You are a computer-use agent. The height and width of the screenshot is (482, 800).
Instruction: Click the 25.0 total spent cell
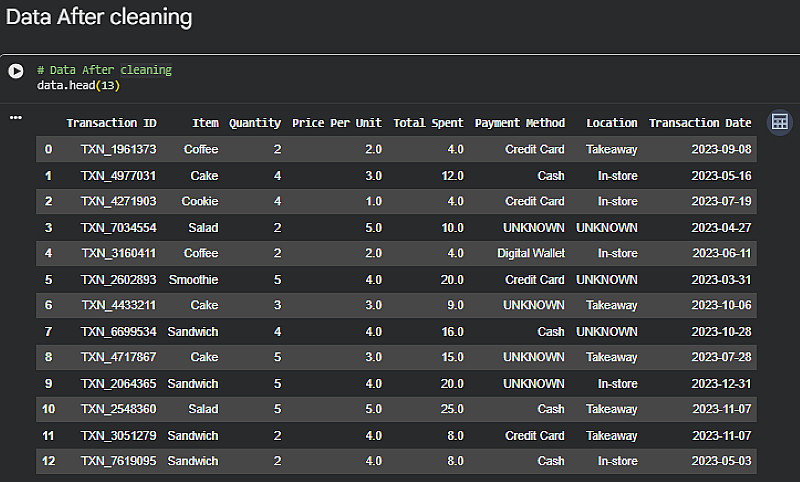click(448, 410)
